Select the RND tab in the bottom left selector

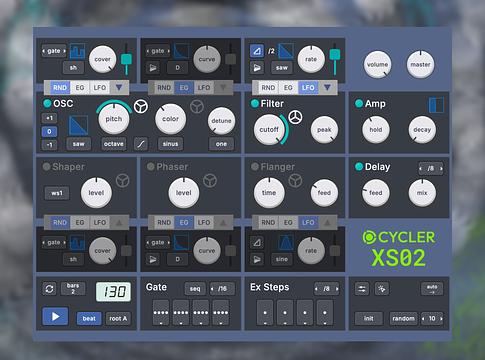pyautogui.click(x=60, y=222)
